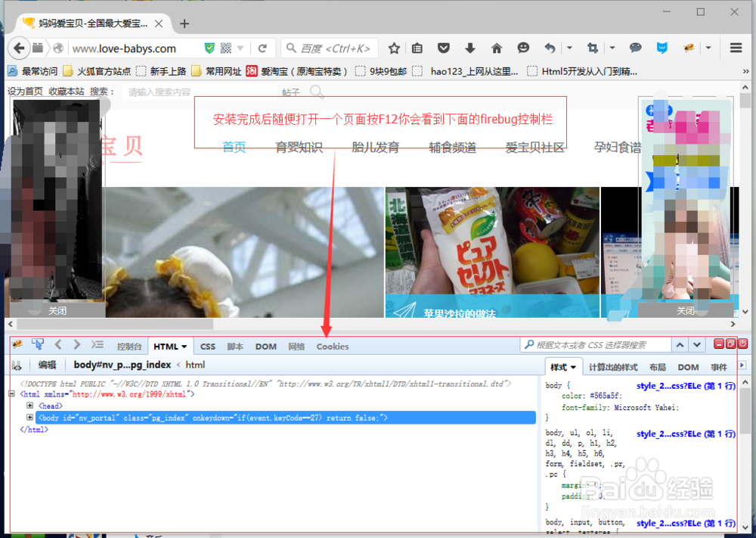Click the Baidu search box in toolbar
This screenshot has width=756, height=538.
330,48
